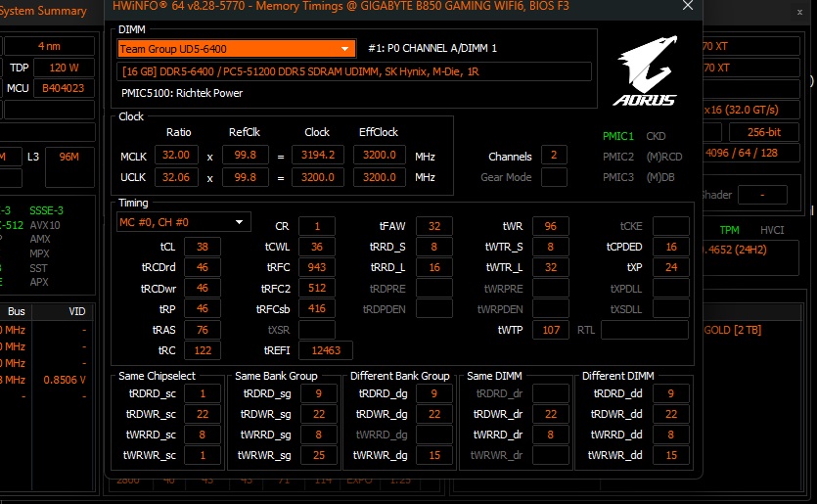Click the tRDRD_dd value field
817x504 pixels.
pyautogui.click(x=671, y=393)
